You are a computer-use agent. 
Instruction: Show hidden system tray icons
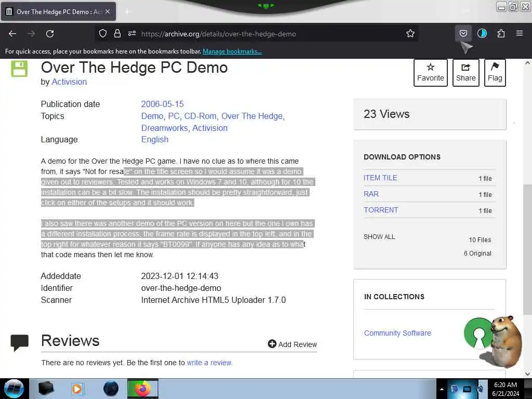[442, 389]
